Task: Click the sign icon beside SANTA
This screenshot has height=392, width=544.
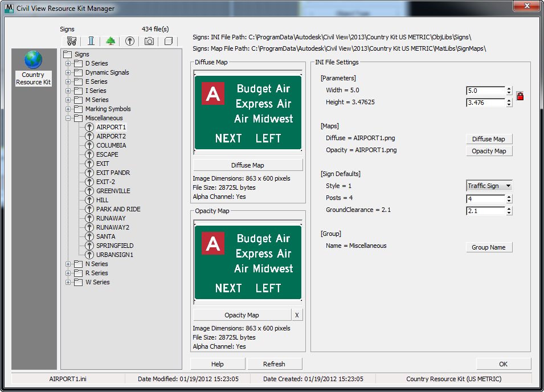Action: tap(89, 236)
